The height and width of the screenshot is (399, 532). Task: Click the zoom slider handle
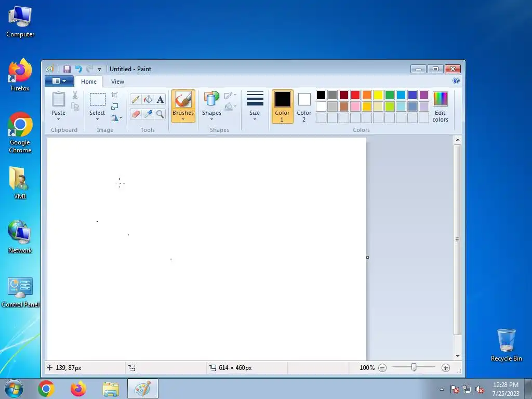click(x=414, y=367)
